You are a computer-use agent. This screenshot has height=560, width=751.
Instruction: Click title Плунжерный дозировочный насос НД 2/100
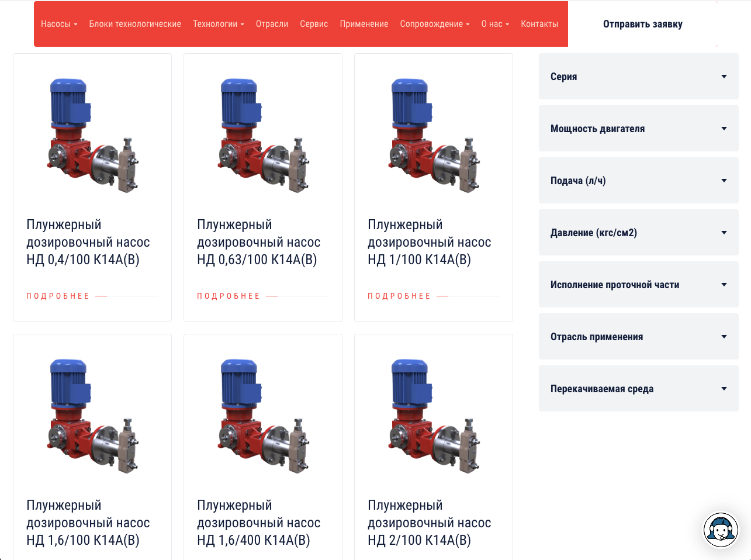[x=430, y=523]
